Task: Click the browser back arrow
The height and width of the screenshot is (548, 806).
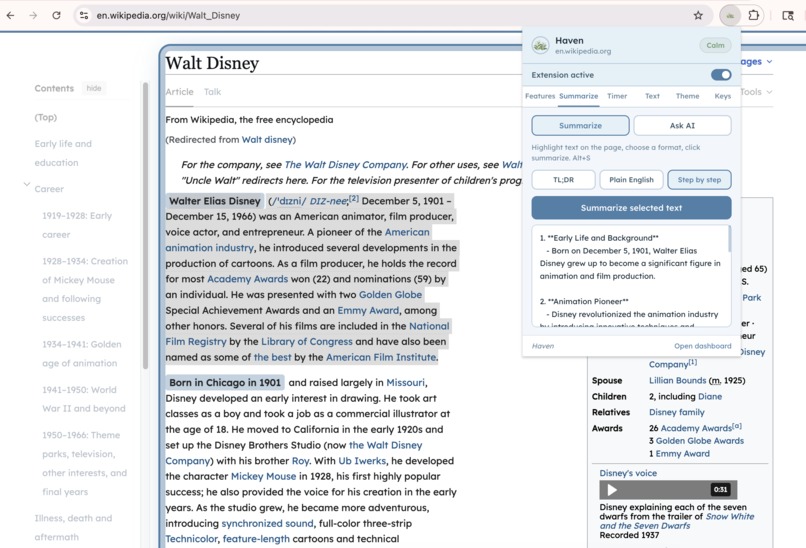Action: click(10, 15)
